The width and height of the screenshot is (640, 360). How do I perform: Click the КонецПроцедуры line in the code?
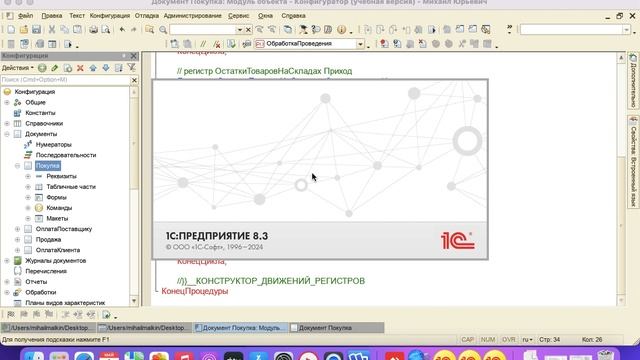(194, 291)
